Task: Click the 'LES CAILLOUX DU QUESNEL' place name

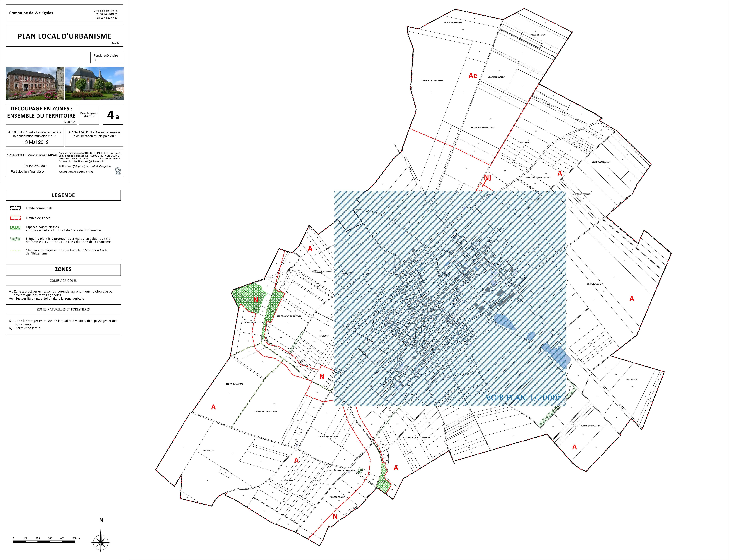Action: pos(289,316)
